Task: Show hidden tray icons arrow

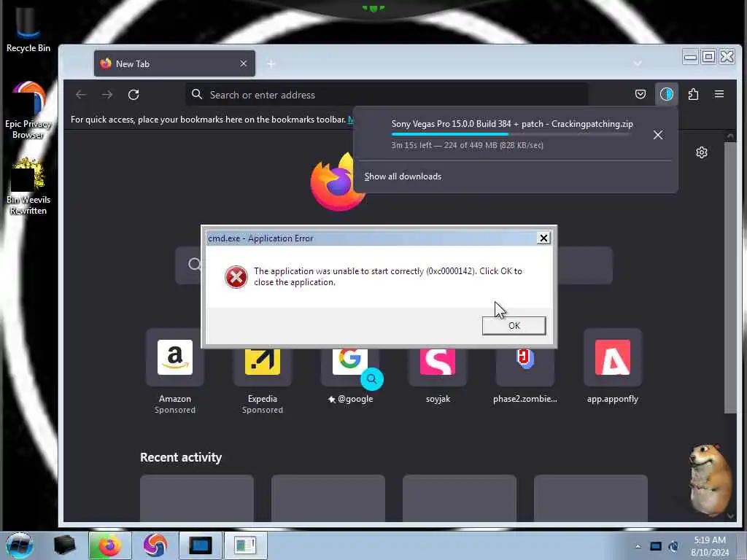Action: click(638, 546)
